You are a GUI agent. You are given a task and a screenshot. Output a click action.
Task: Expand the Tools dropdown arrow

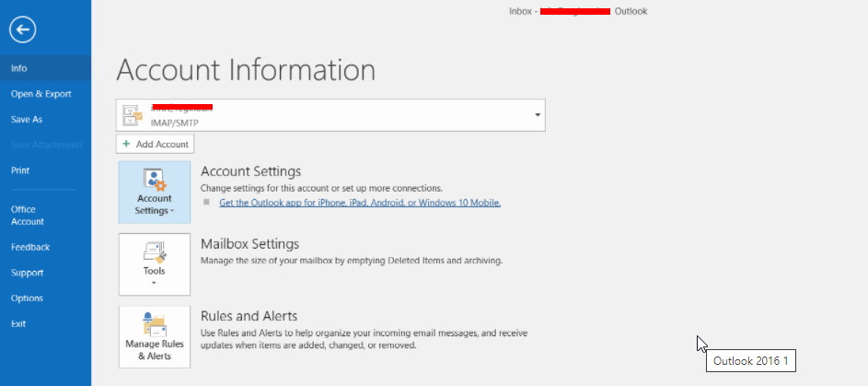154,283
